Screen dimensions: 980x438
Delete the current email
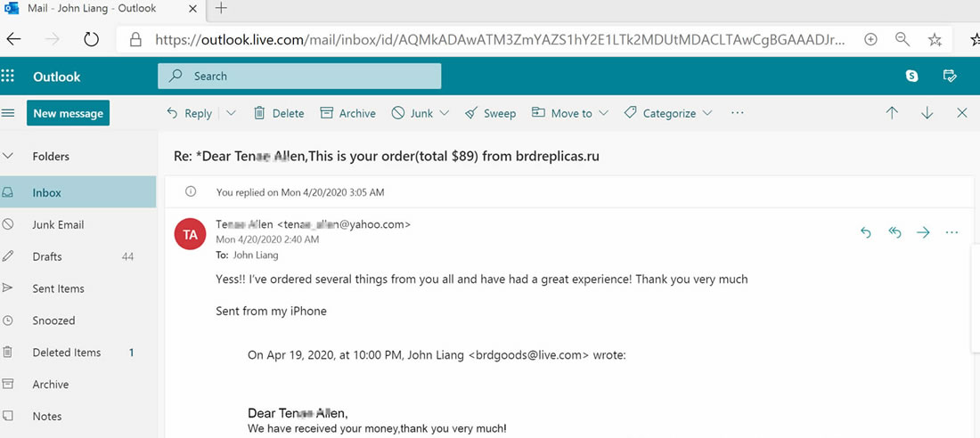click(x=279, y=113)
